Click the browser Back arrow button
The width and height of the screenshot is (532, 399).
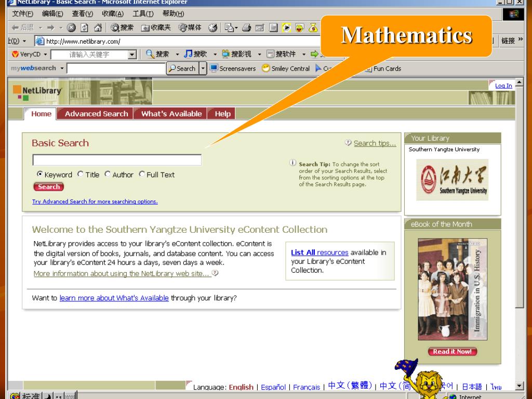(x=23, y=28)
